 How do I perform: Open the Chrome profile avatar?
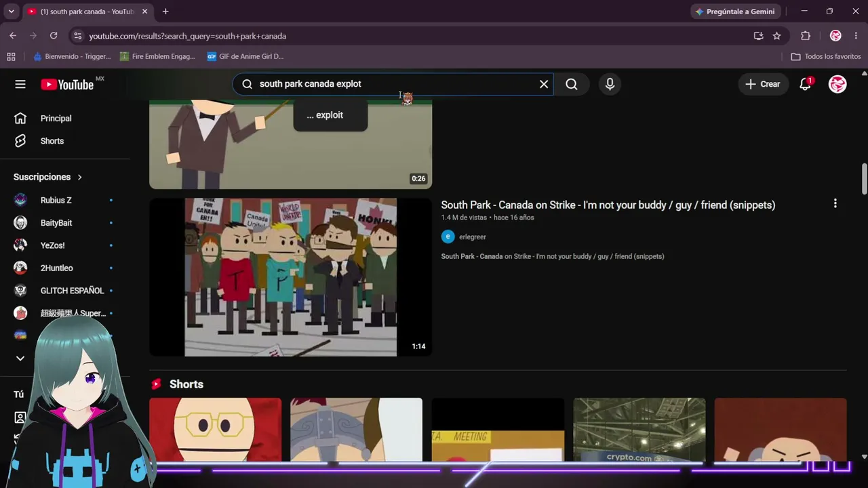coord(835,36)
